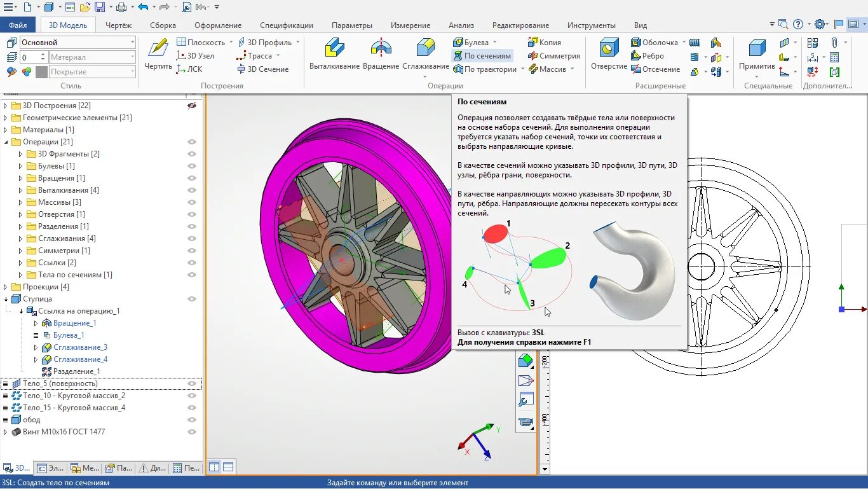Click the 3D viewport vertical scrollbar down arrow

[543, 469]
